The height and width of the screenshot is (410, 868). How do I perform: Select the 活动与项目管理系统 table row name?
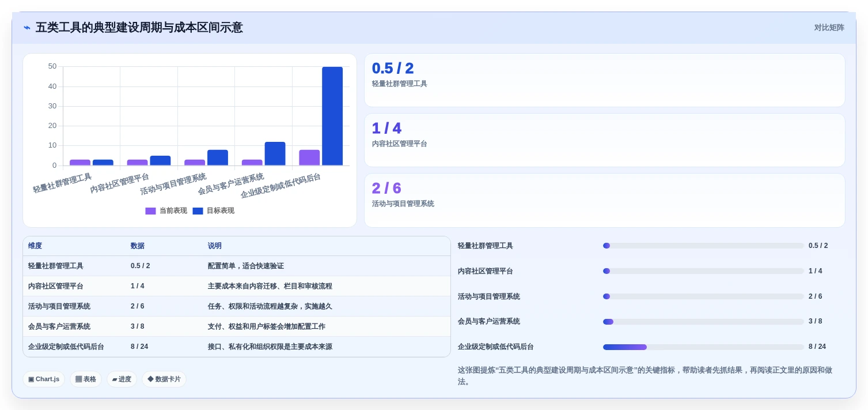pos(59,306)
